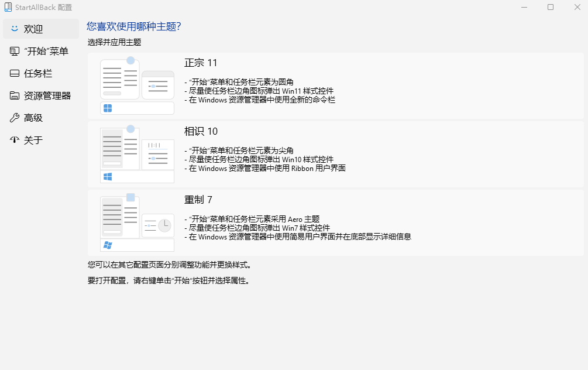Open the 欢迎 page
Image resolution: width=588 pixels, height=370 pixels.
pyautogui.click(x=41, y=29)
